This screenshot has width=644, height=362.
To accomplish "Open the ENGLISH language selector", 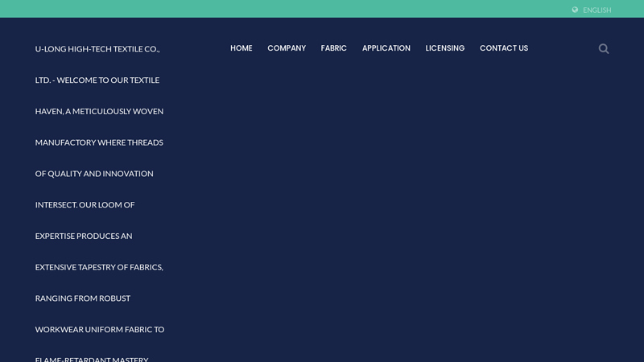I will coord(597,10).
